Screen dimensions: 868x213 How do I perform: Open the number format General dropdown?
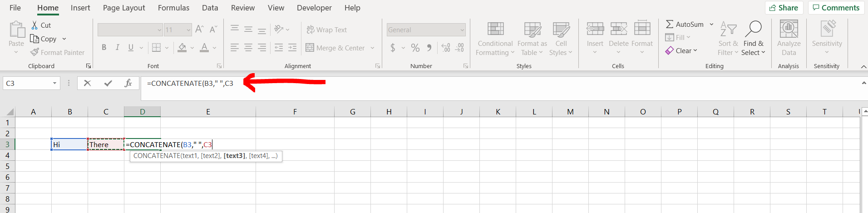[x=462, y=30]
